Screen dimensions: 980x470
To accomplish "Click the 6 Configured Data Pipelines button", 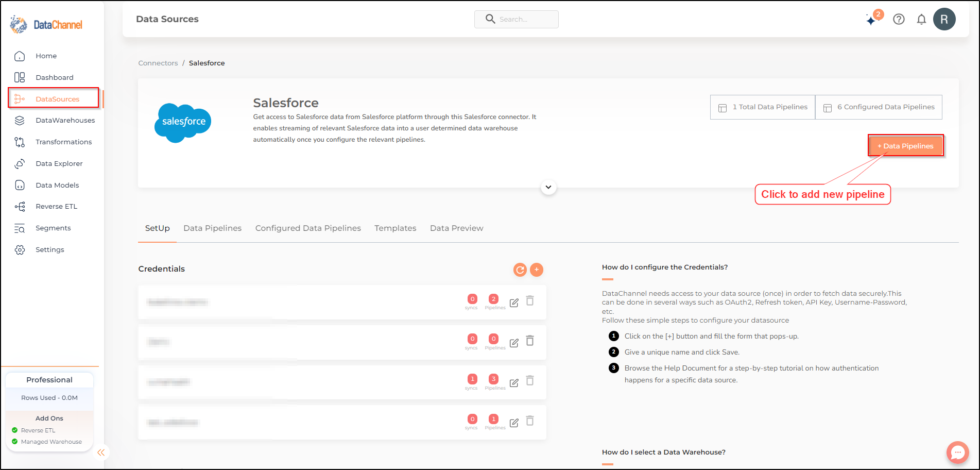I will 879,107.
